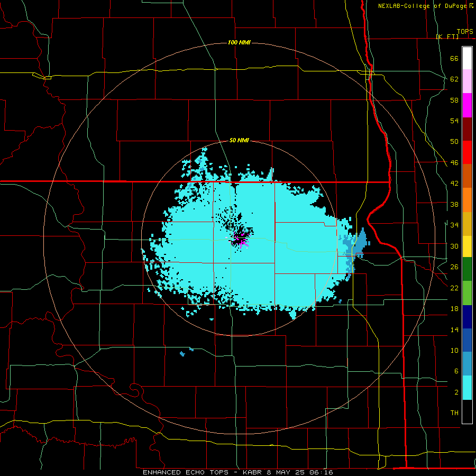Click the 100 NMI range ring label
The image size is (476, 476).
239,42
